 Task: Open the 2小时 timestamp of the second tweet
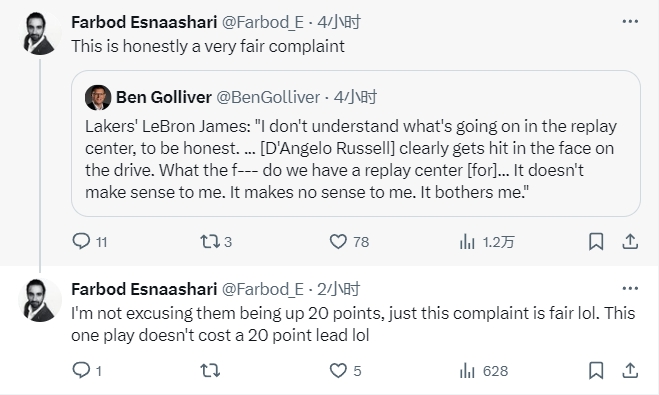coord(339,289)
